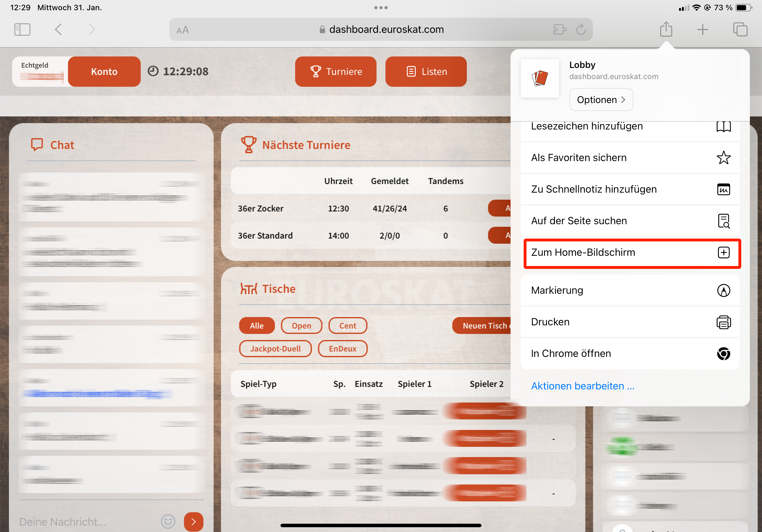Open the three-dots multitasking menu
The image size is (762, 532).
coord(381,8)
